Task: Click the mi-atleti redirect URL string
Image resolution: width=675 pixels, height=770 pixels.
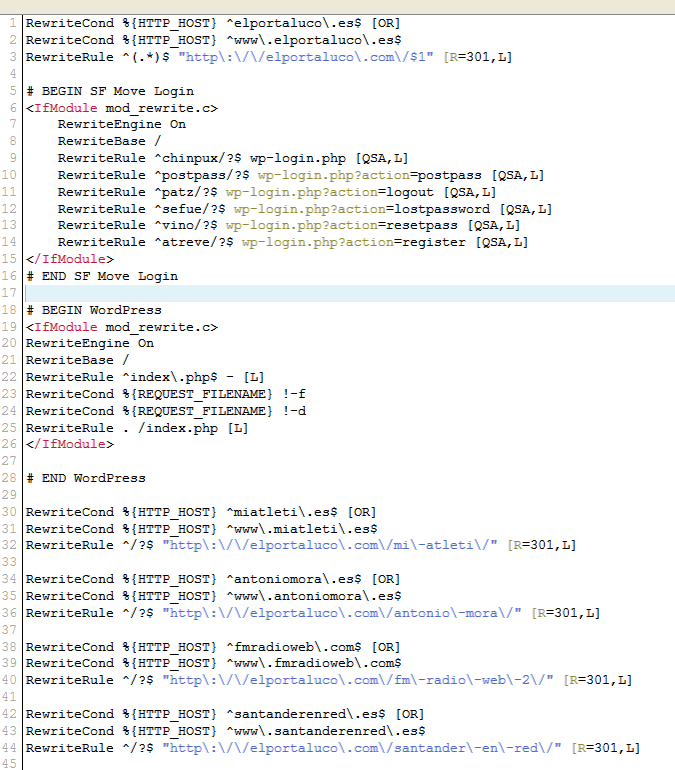Action: coord(330,545)
